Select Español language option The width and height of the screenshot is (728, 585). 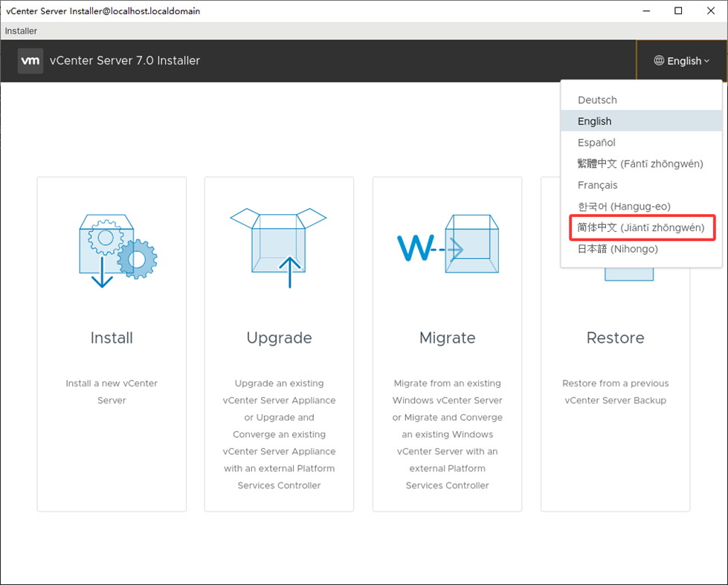tap(596, 143)
